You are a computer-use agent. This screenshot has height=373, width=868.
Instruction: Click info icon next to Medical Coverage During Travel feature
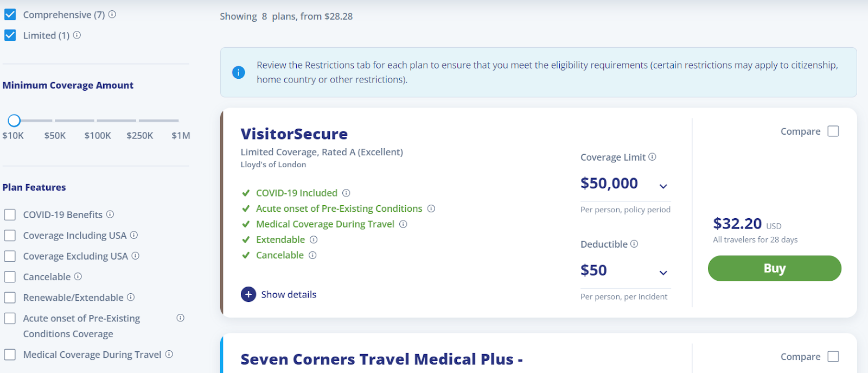point(403,224)
